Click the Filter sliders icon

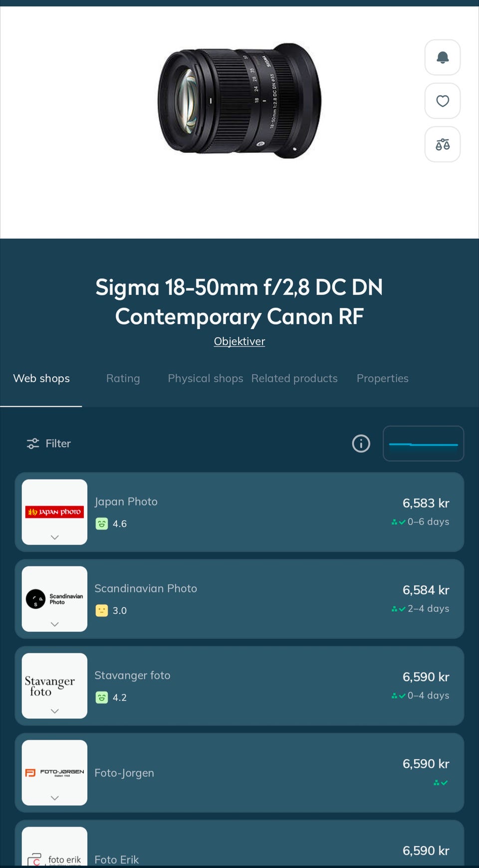pyautogui.click(x=33, y=443)
